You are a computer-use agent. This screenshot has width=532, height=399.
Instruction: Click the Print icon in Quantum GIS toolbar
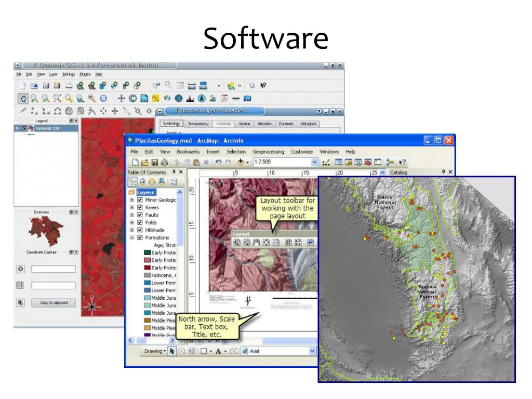click(69, 86)
